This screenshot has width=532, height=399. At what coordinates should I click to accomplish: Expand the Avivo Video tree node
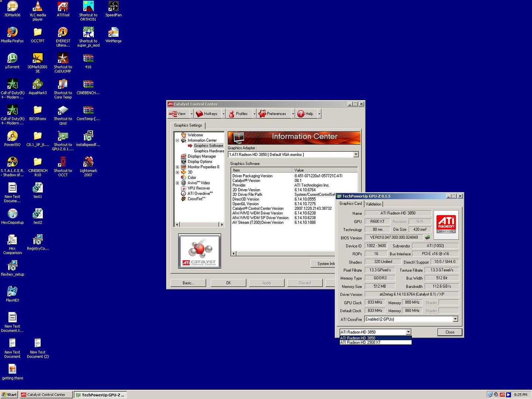[x=177, y=183]
